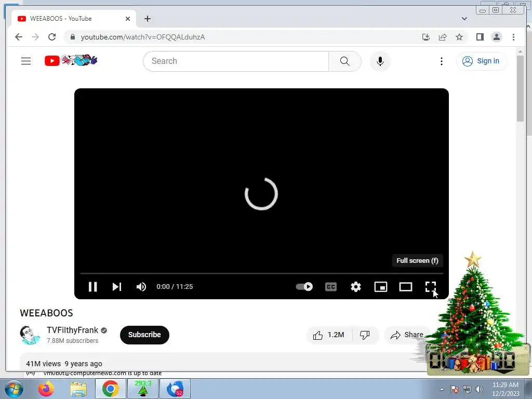This screenshot has height=399, width=532.
Task: Skip to the next video
Action: click(117, 287)
